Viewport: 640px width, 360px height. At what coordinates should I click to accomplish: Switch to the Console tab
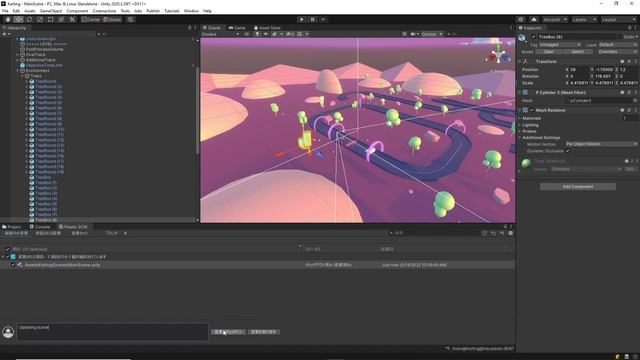40,227
